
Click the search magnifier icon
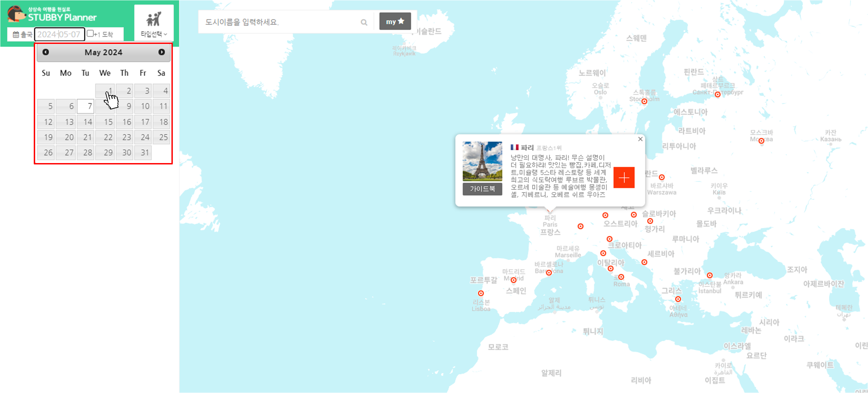coord(364,22)
